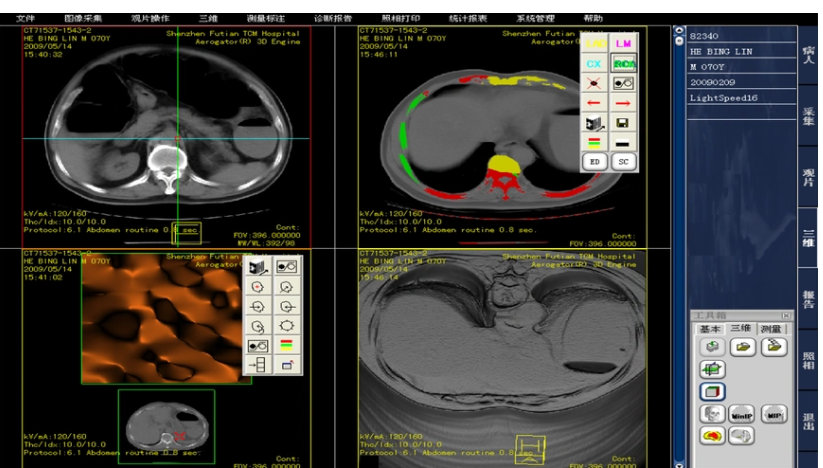This screenshot has width=823, height=468.
Task: Select the yellow LAD vessel label button
Action: [595, 44]
